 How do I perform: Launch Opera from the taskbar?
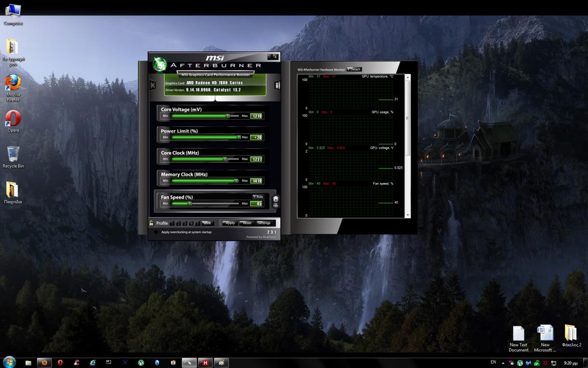click(x=60, y=363)
